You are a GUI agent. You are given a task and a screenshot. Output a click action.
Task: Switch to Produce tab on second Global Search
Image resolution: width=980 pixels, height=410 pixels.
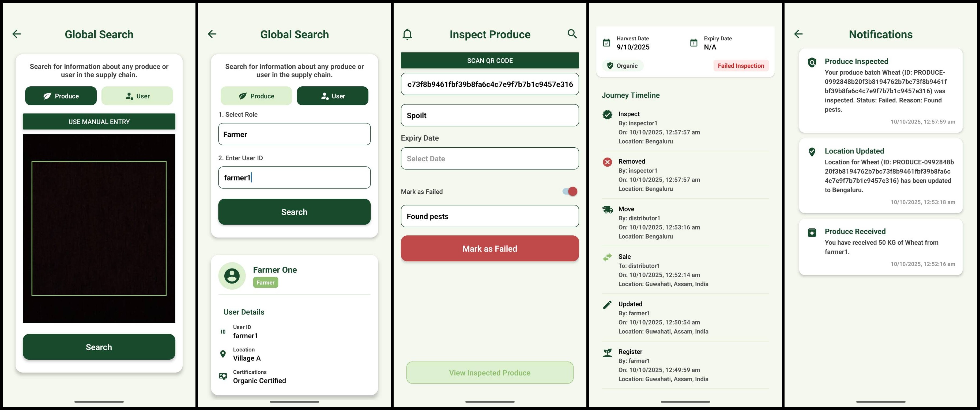click(x=257, y=96)
